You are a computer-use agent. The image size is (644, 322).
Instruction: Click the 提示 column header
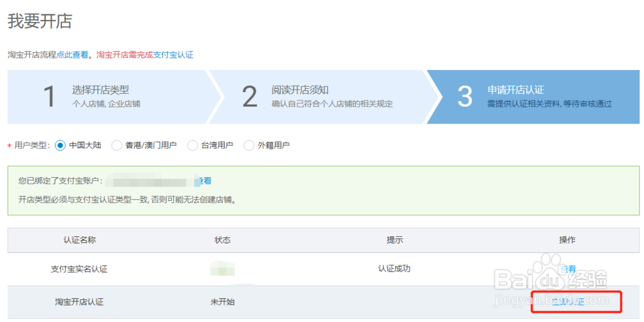point(395,240)
